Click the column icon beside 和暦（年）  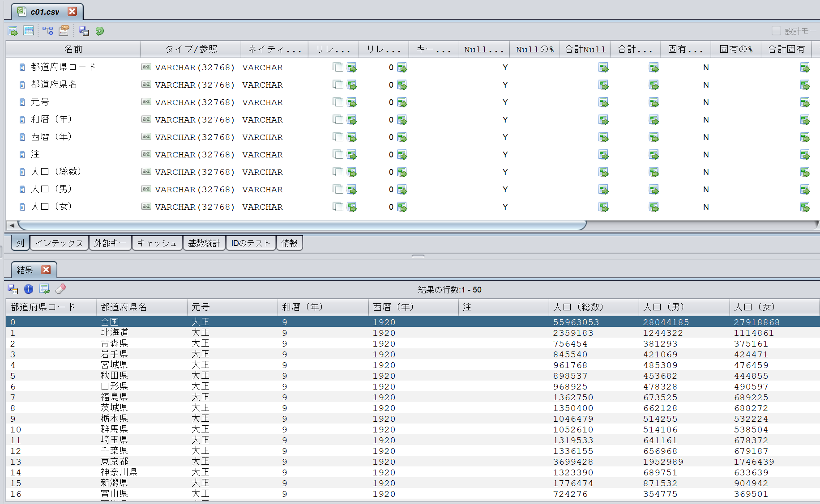[22, 120]
